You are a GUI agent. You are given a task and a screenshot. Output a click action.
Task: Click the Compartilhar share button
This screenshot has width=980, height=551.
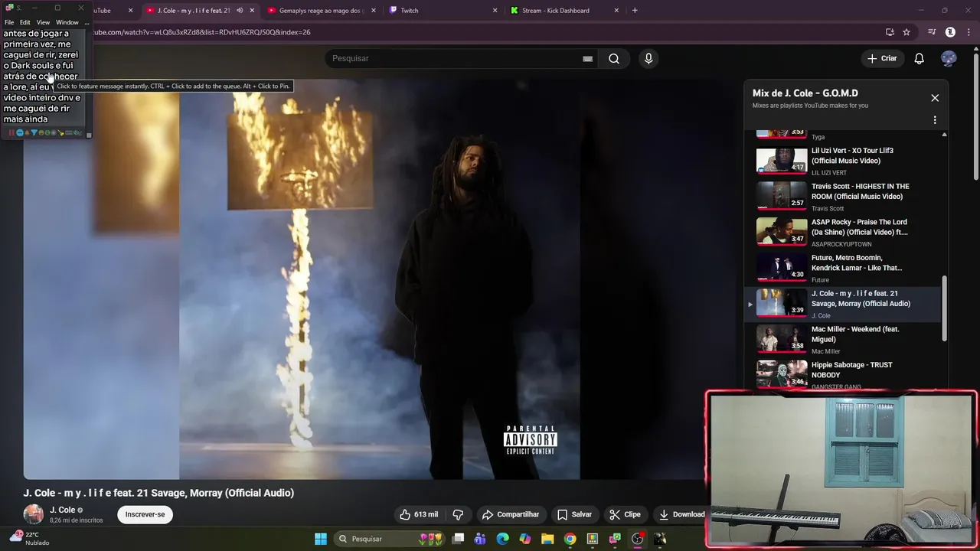pos(511,514)
